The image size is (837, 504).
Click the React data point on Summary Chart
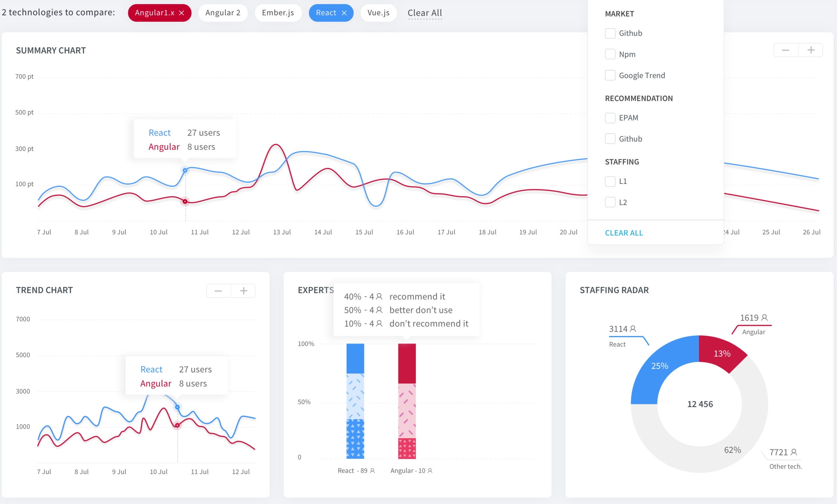(x=185, y=170)
